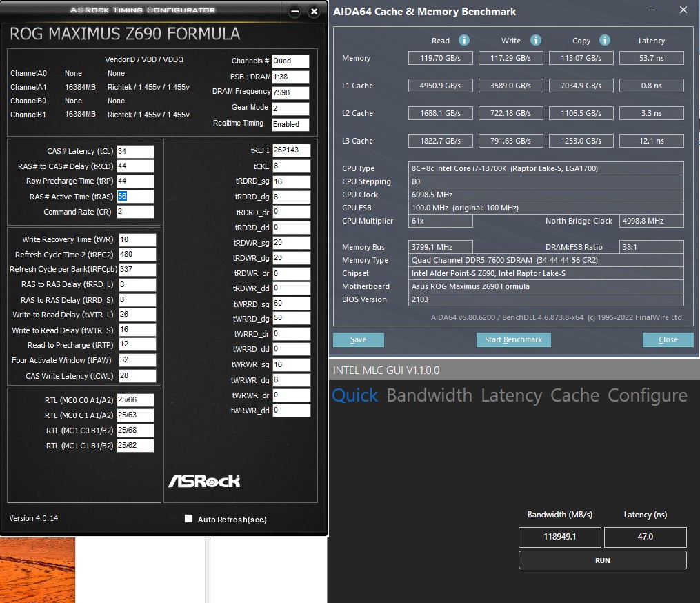Click the tCKE value field
This screenshot has width=700, height=603.
(x=291, y=166)
